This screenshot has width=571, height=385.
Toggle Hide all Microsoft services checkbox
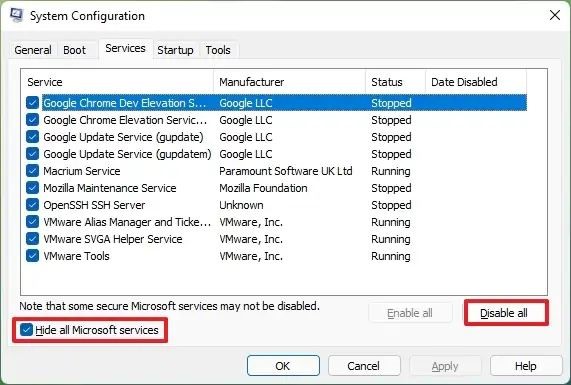click(26, 330)
